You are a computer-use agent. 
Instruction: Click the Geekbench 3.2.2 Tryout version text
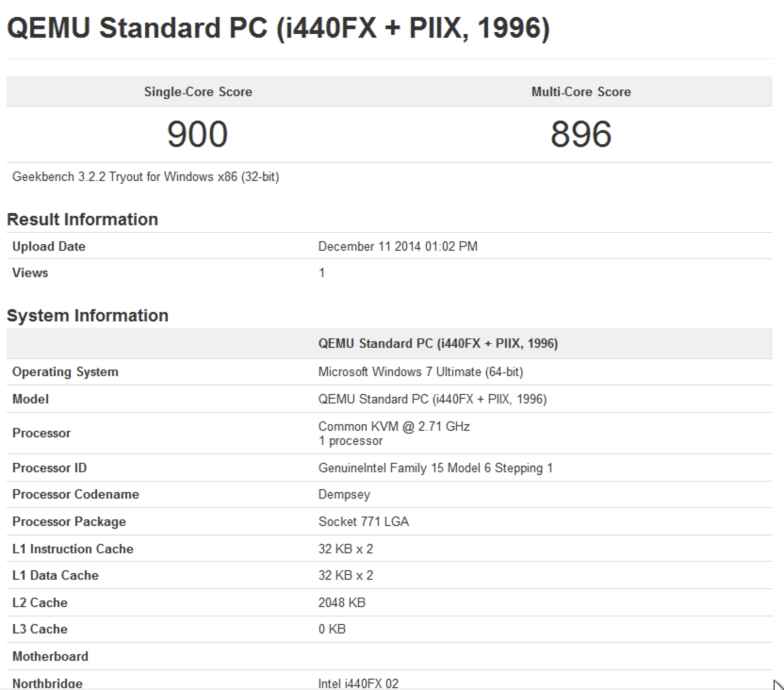pos(146,177)
